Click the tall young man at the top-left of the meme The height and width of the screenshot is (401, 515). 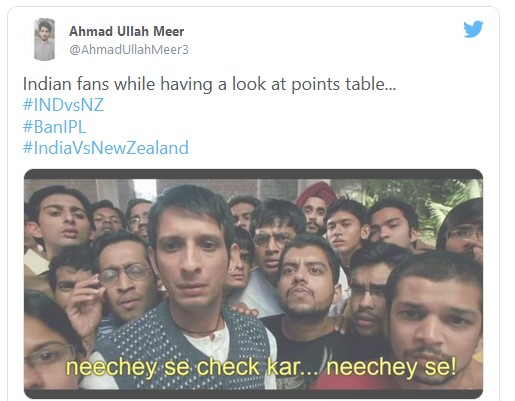(x=60, y=220)
